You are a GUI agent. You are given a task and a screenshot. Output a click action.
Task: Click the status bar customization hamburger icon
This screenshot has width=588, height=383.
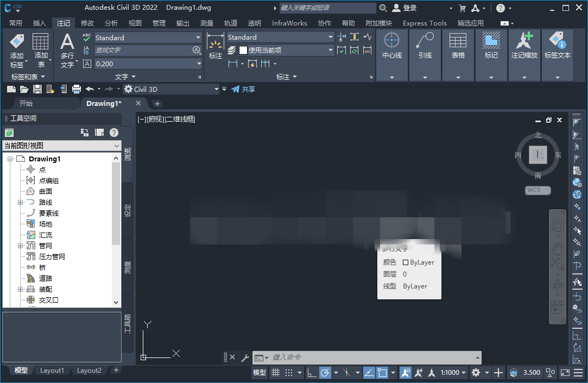click(578, 373)
